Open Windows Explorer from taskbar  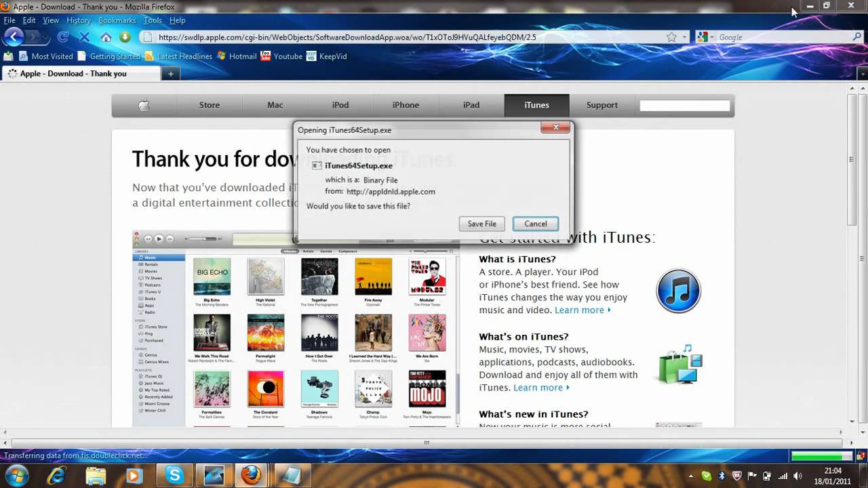(x=96, y=475)
